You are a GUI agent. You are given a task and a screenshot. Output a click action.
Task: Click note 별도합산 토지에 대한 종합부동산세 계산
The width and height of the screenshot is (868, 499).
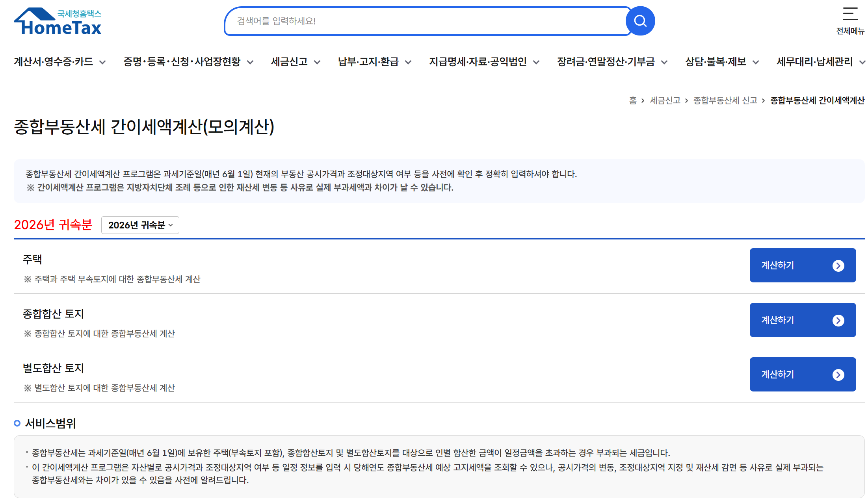pyautogui.click(x=99, y=388)
